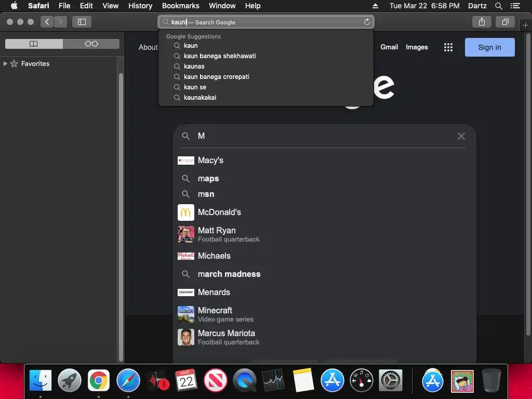Choose Michaels search suggestion
This screenshot has width=532, height=399.
click(324, 256)
